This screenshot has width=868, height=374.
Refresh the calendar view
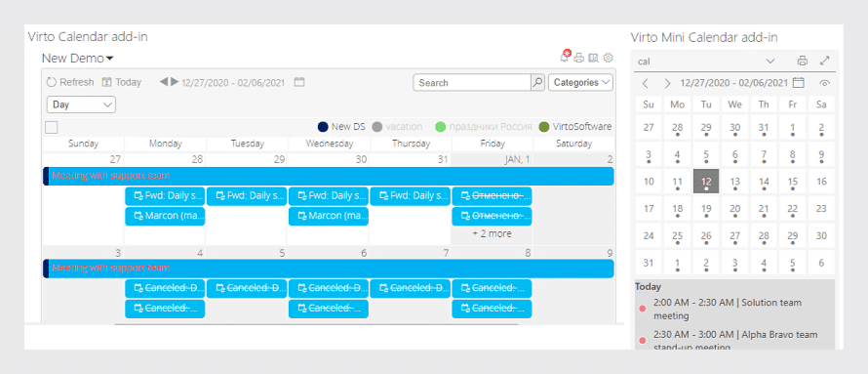click(70, 82)
